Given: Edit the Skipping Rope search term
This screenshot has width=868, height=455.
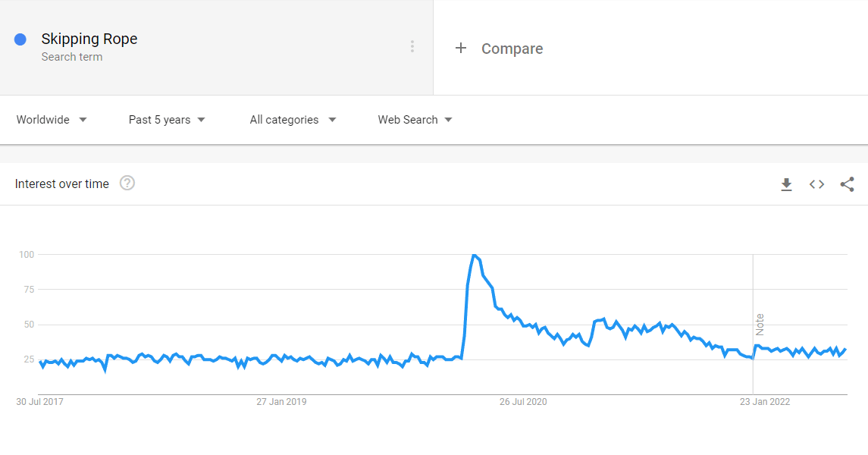Looking at the screenshot, I should (x=89, y=39).
